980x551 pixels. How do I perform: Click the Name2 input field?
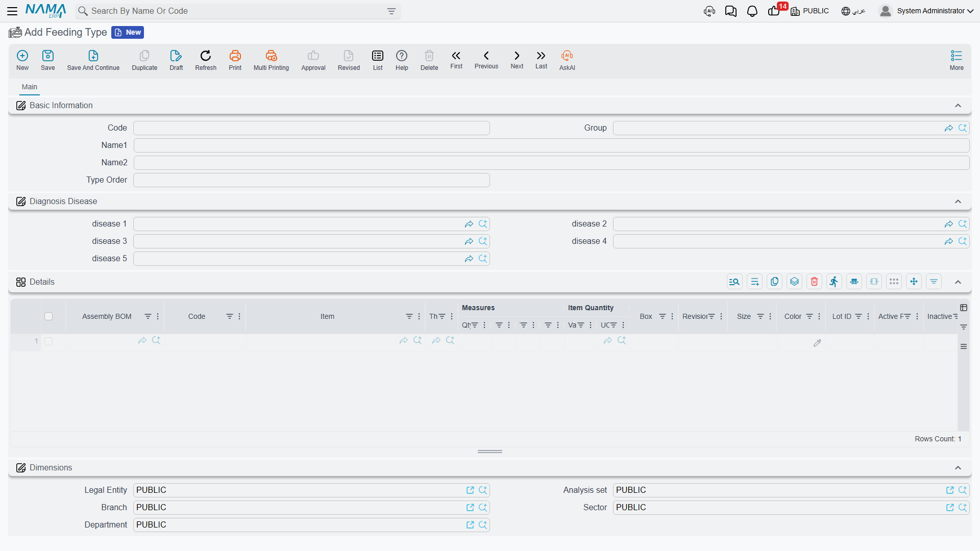pyautogui.click(x=551, y=163)
